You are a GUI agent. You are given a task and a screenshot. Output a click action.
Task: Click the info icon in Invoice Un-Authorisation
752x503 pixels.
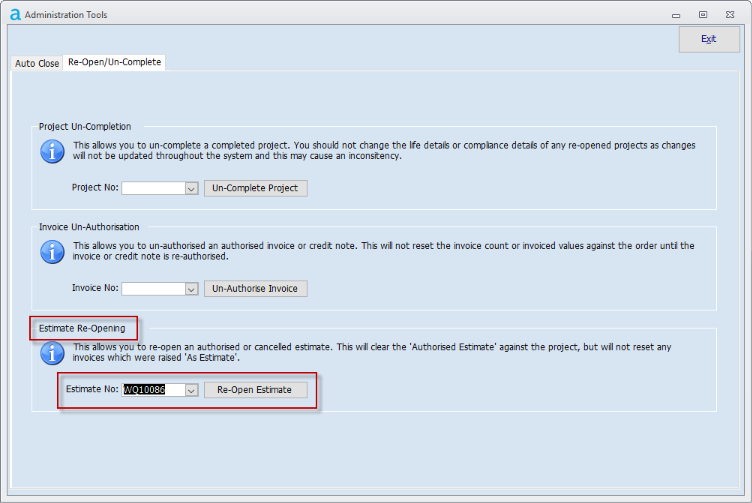[x=52, y=252]
